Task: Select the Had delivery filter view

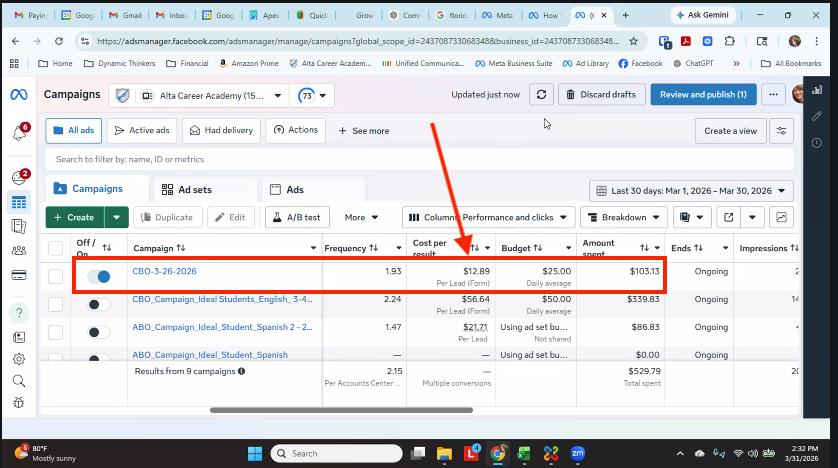Action: pyautogui.click(x=221, y=131)
